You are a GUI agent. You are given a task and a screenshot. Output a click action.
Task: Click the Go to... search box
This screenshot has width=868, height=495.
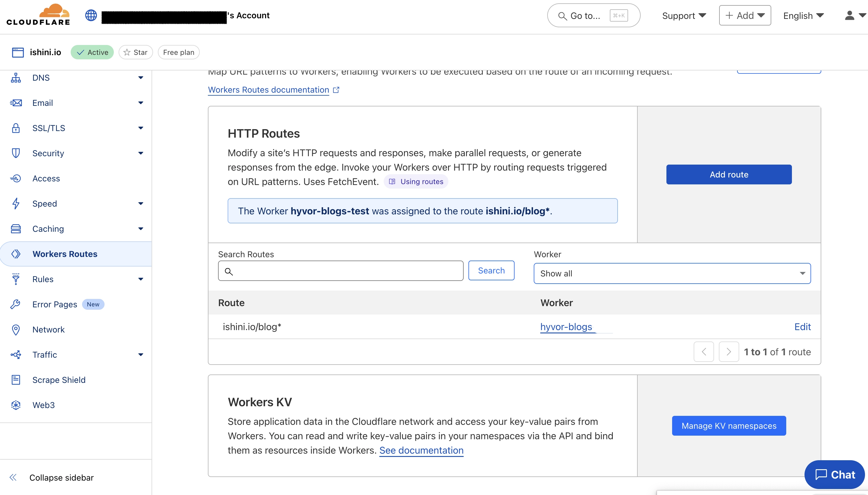[594, 15]
